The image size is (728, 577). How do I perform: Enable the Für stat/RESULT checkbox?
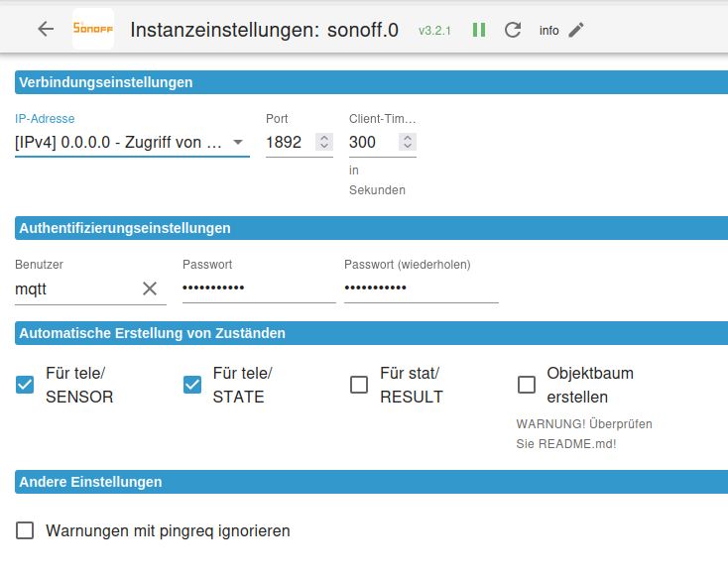point(359,385)
